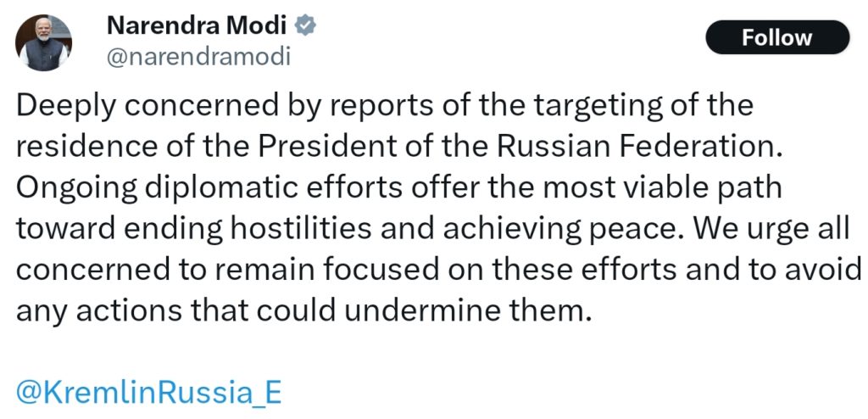Open the @narendramodi handle link

click(x=198, y=57)
